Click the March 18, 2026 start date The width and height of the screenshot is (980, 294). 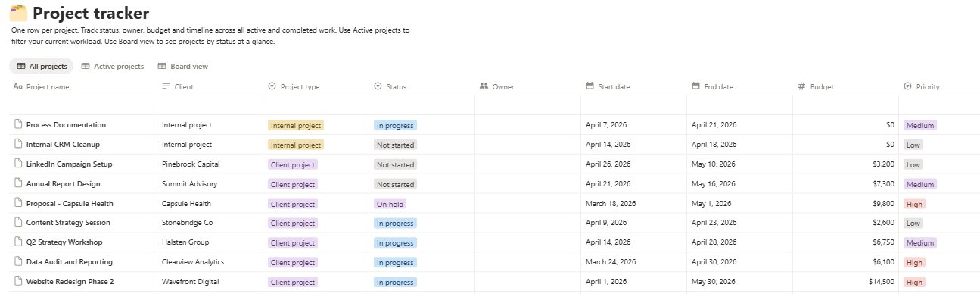(x=611, y=203)
